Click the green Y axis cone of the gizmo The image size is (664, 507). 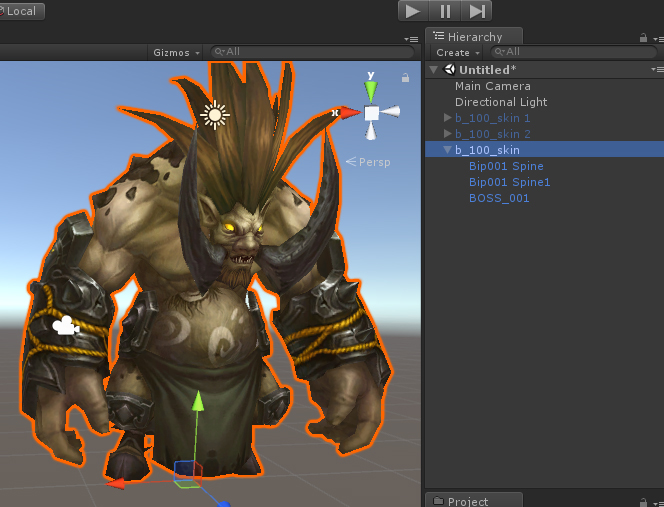point(371,91)
